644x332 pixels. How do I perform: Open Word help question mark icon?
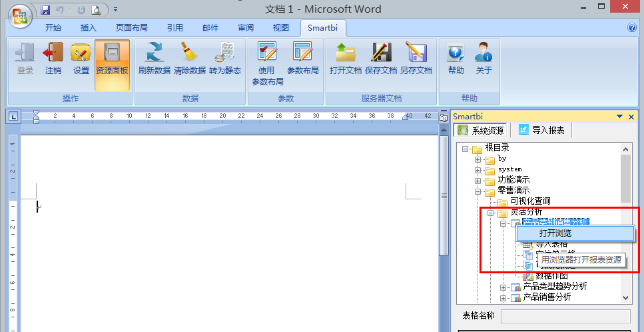tap(632, 27)
